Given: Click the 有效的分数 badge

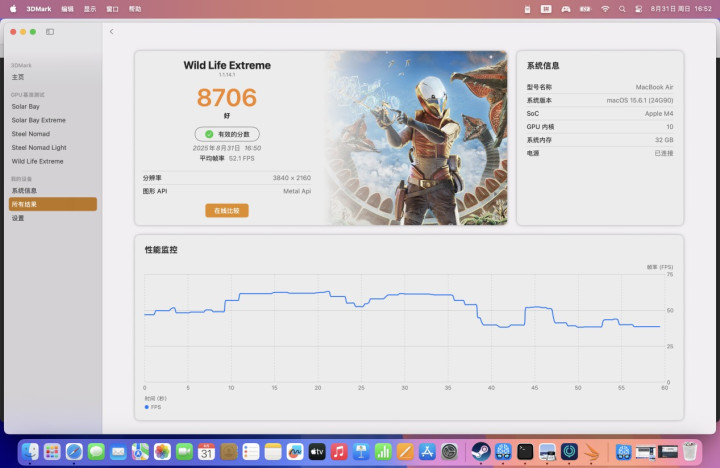Looking at the screenshot, I should (227, 134).
